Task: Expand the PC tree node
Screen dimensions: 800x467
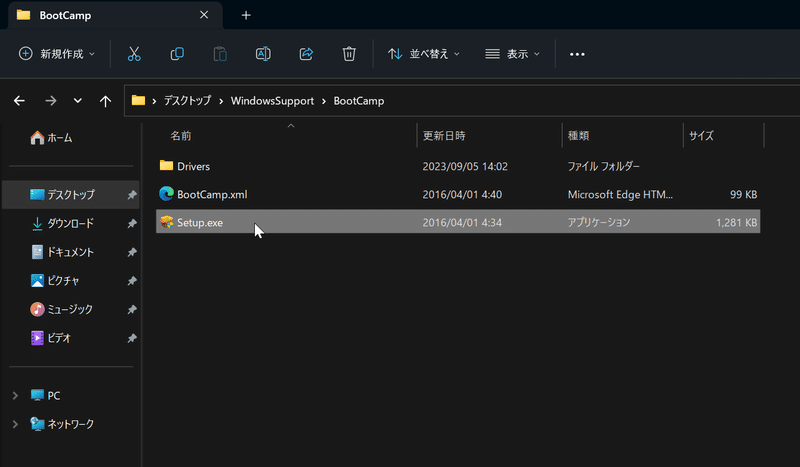Action: 15,396
